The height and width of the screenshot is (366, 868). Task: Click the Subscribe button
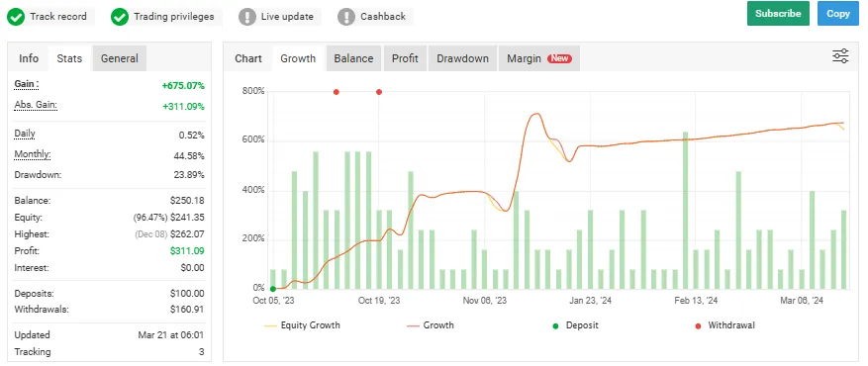pyautogui.click(x=778, y=13)
